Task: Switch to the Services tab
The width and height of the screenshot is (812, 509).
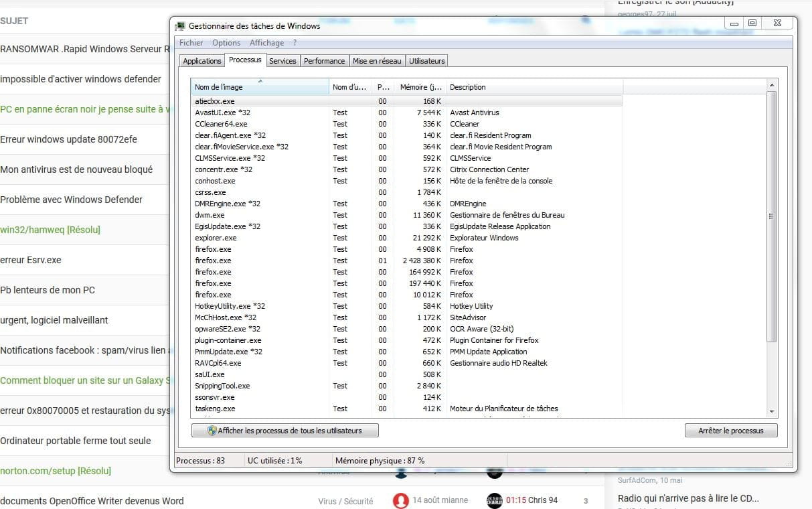Action: click(282, 61)
